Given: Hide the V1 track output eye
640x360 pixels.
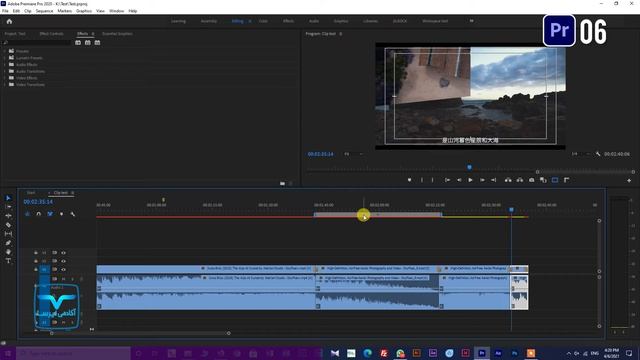Looking at the screenshot, I should tap(63, 269).
